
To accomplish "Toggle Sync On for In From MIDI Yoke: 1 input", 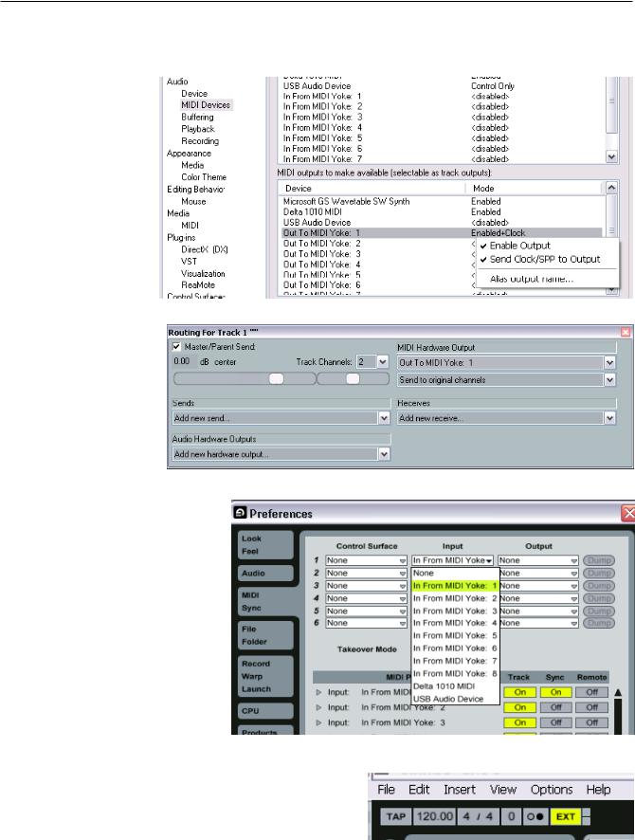I will [x=555, y=693].
